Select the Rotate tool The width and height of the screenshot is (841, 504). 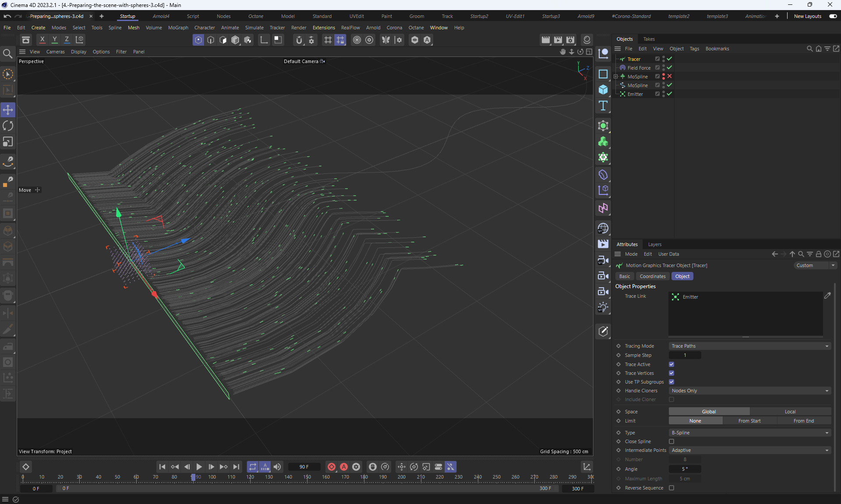click(8, 126)
